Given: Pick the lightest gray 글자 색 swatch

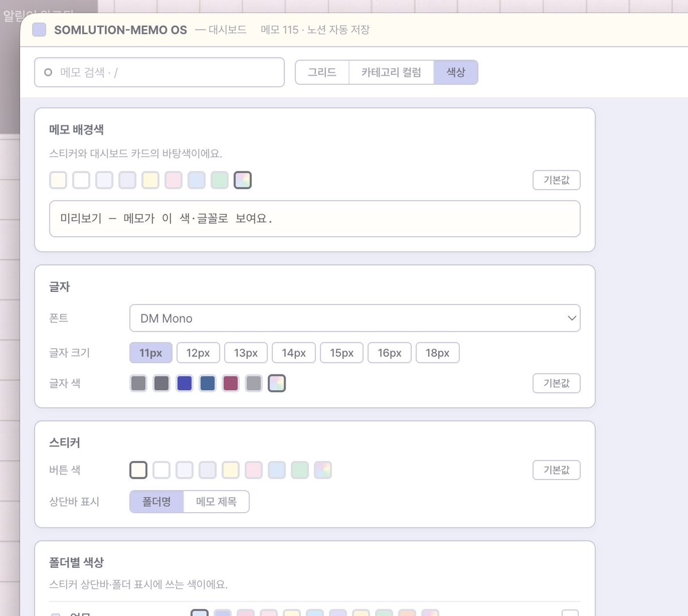Looking at the screenshot, I should pyautogui.click(x=253, y=383).
